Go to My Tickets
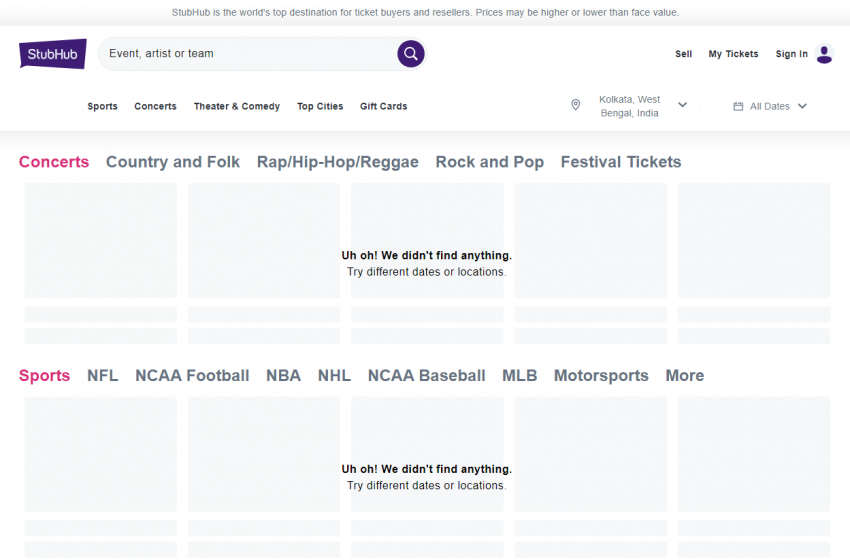Image resolution: width=850 pixels, height=560 pixels. pyautogui.click(x=733, y=54)
